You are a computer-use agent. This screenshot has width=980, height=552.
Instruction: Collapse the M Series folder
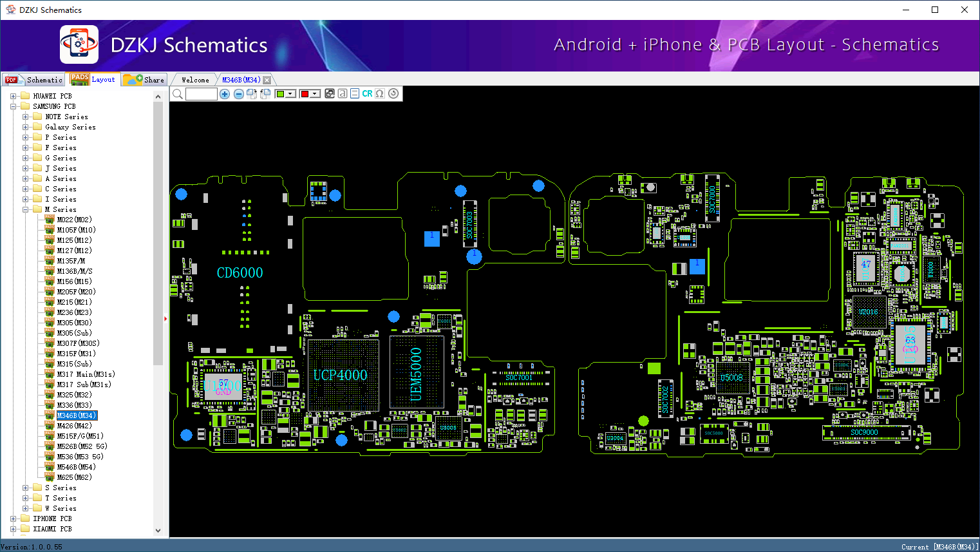click(x=26, y=209)
